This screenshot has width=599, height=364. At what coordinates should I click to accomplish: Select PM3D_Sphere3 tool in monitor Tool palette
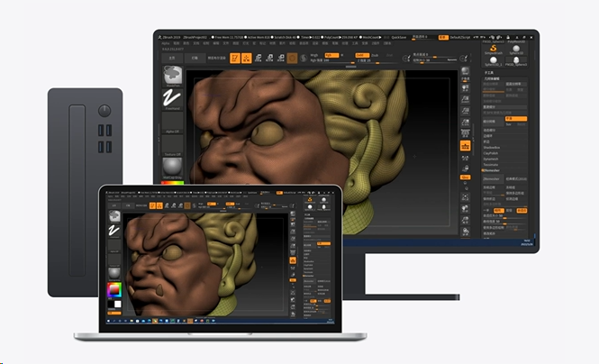(516, 61)
